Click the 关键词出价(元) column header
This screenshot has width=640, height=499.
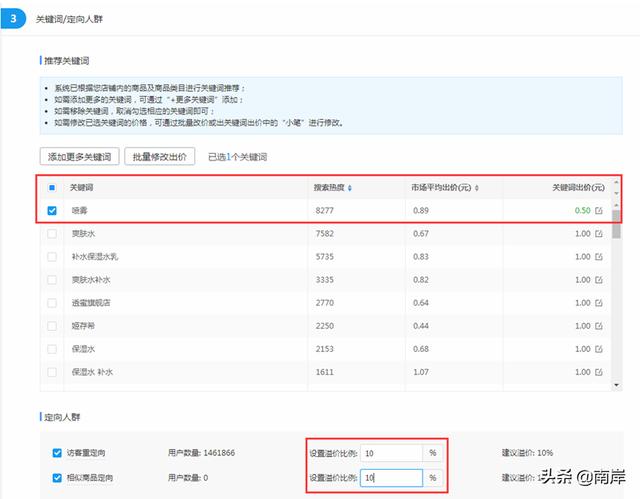click(578, 188)
